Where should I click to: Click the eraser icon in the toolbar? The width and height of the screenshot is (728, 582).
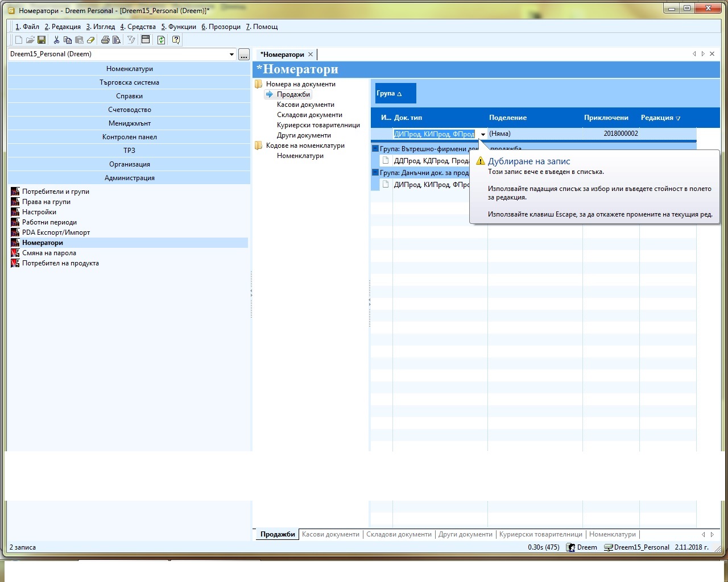coord(90,40)
